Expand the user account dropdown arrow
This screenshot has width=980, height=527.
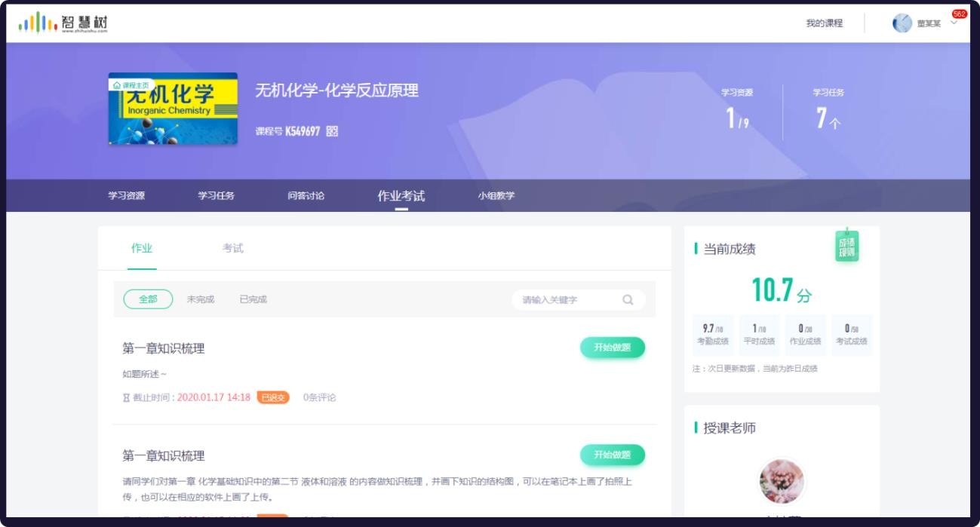point(954,24)
